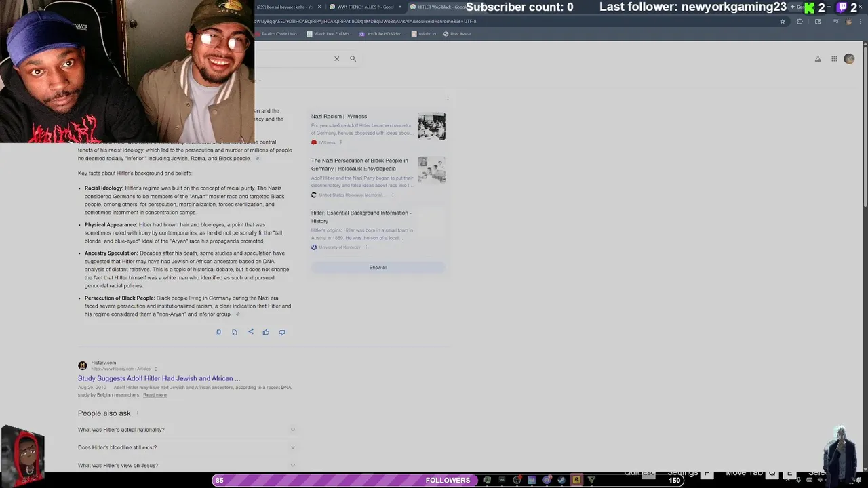Open 'Patelco Credit Union' bookmark
This screenshot has height=488, width=868.
click(x=277, y=34)
